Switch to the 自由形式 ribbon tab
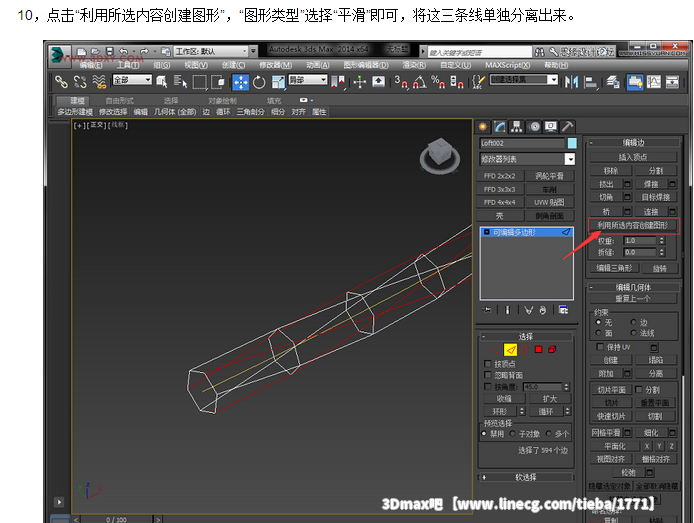This screenshot has width=694, height=523. [x=120, y=101]
